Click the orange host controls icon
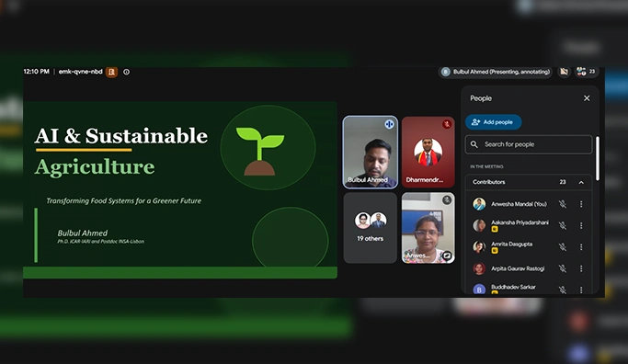The image size is (628, 364). [x=111, y=72]
